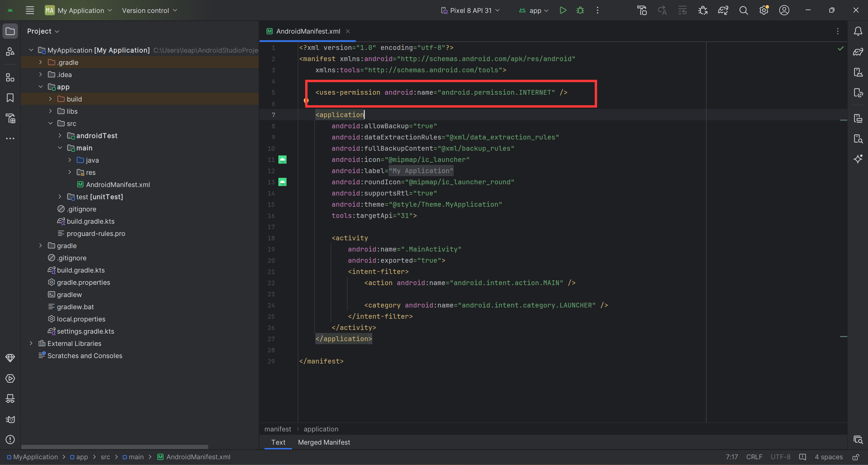Click the hamburger Main Menu toggle
868x465 pixels.
coord(30,11)
